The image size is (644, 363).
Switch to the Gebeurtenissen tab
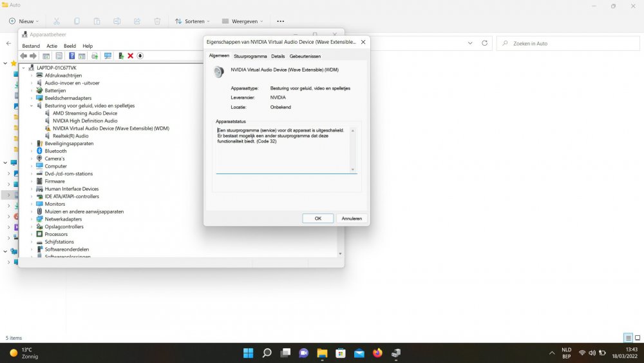pos(305,56)
